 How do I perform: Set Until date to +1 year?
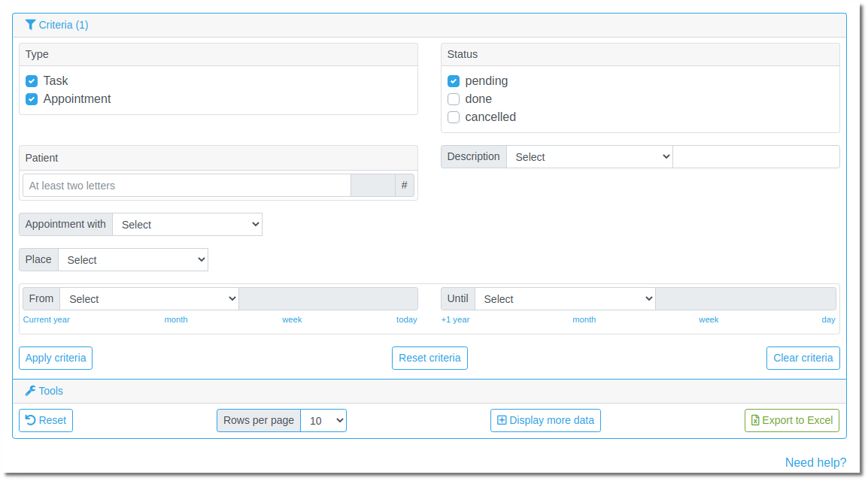coord(455,319)
